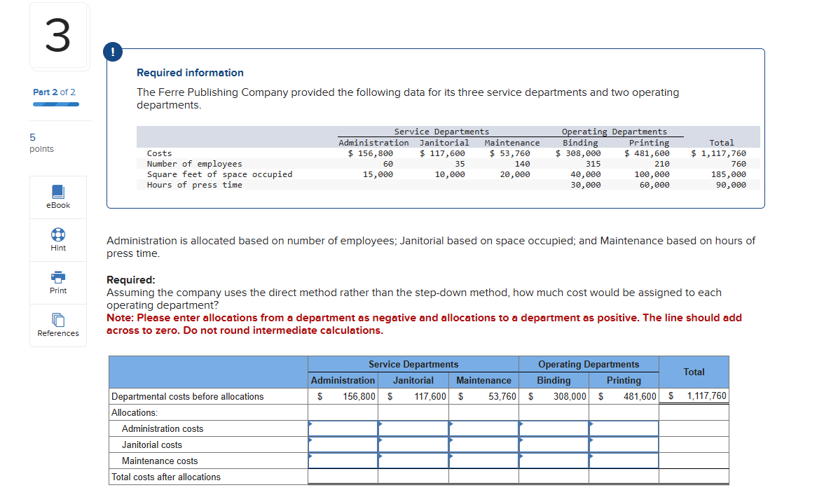Screen dimensions: 824x504
Task: Click Janitorial costs cell in Maintenance column
Action: pos(483,444)
